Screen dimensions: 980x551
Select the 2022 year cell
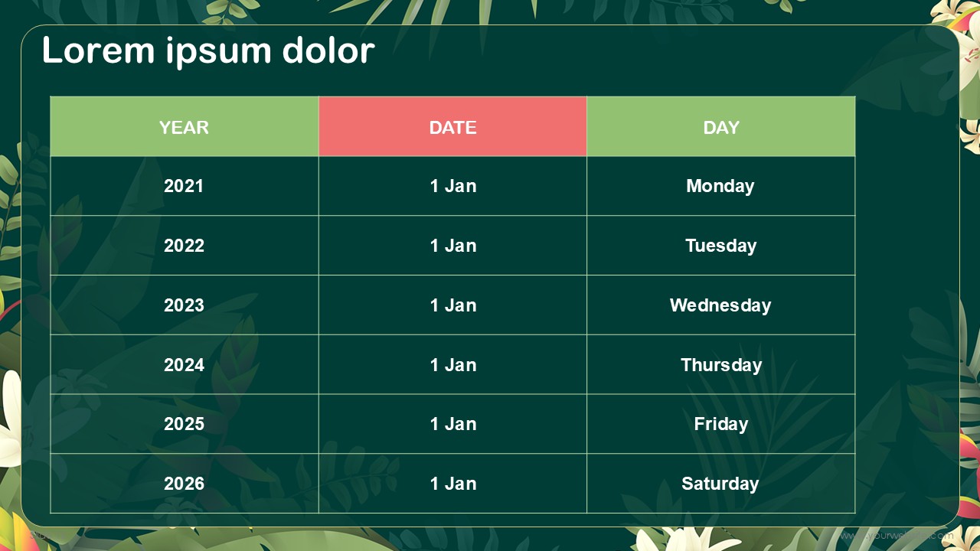[185, 246]
